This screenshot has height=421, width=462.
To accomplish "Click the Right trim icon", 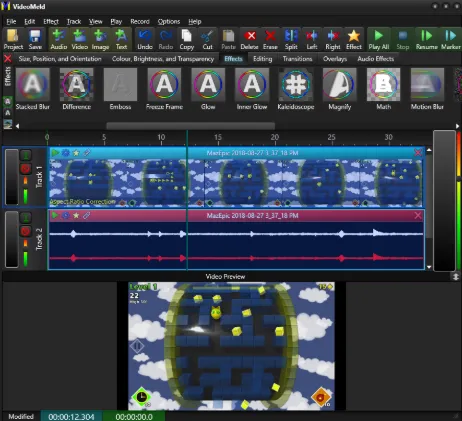I will [333, 40].
